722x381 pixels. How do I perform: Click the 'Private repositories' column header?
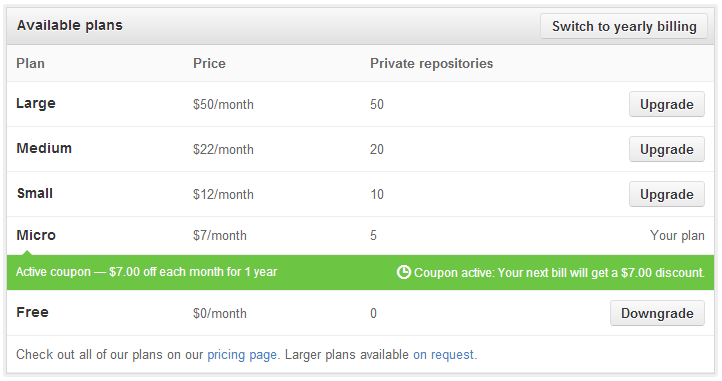(431, 63)
